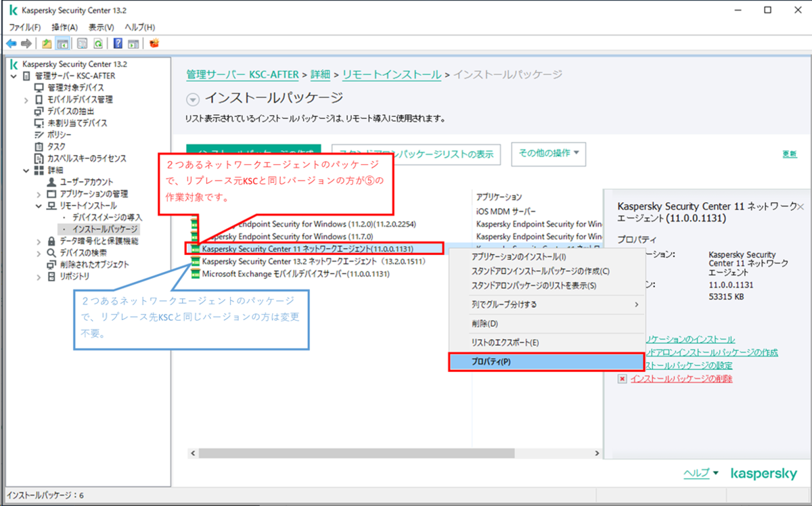Click the green Refresh toolbar icon

[x=98, y=43]
